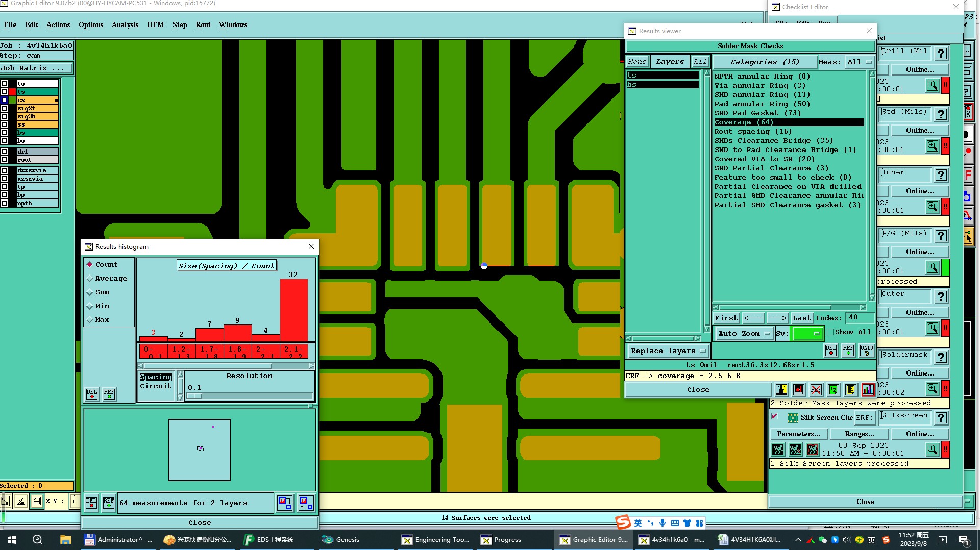Click the second running-man icon under Silk Screen Checks
This screenshot has height=550, width=980.
point(795,449)
